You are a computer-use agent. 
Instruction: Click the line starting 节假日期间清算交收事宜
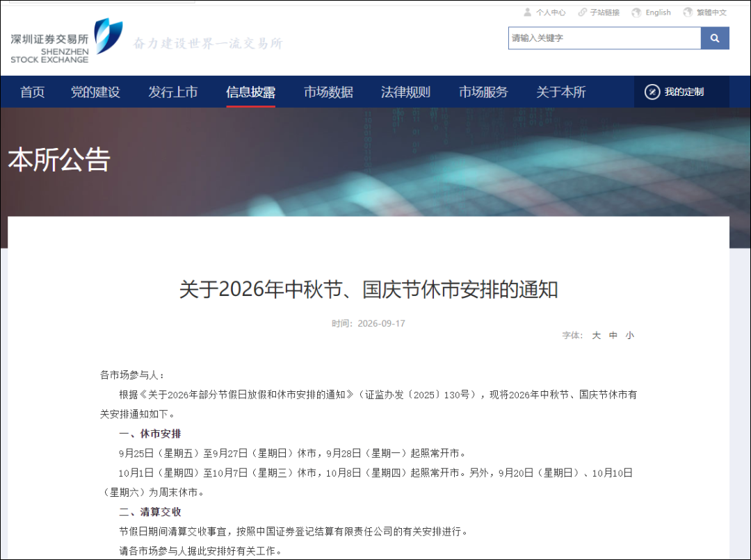pos(293,532)
